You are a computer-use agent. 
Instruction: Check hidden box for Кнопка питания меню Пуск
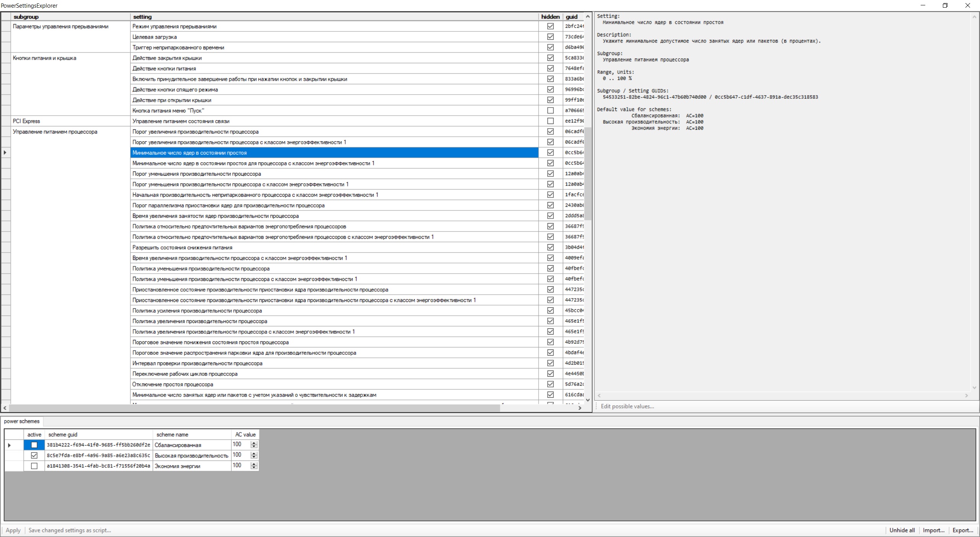coord(550,111)
